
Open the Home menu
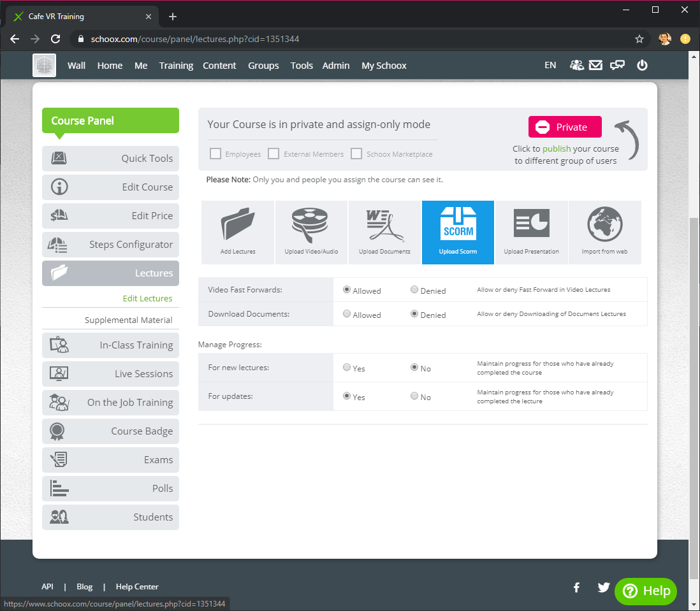110,66
